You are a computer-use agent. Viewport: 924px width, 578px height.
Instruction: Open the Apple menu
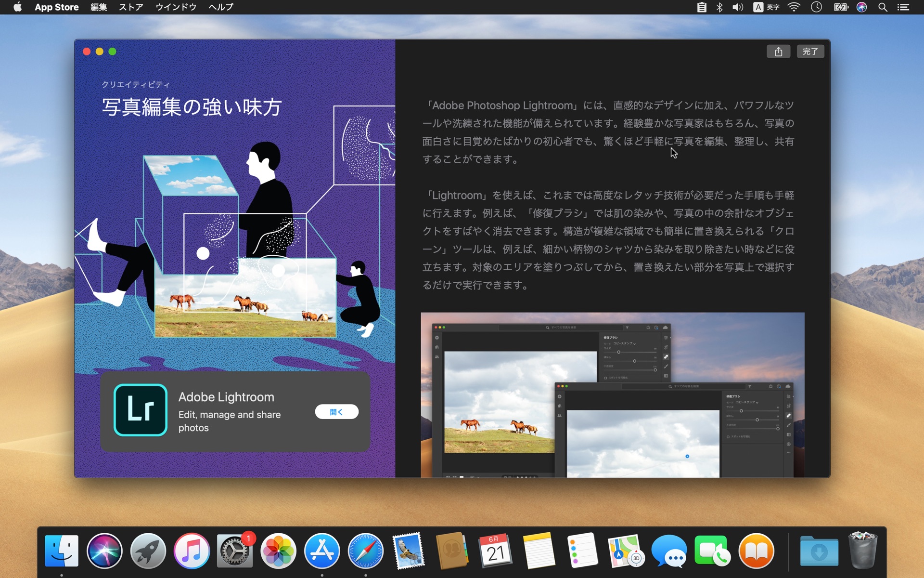point(17,7)
